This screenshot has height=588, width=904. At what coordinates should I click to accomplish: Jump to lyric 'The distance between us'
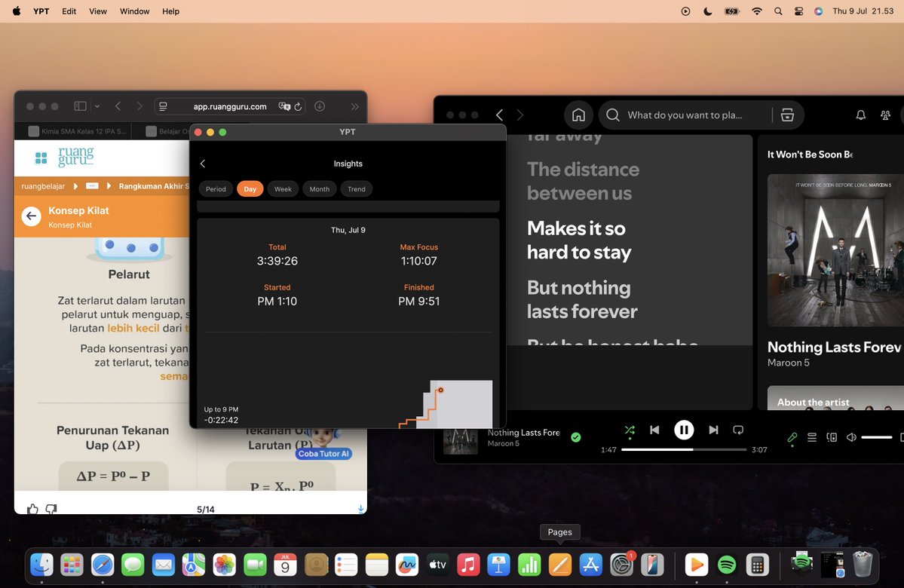583,181
